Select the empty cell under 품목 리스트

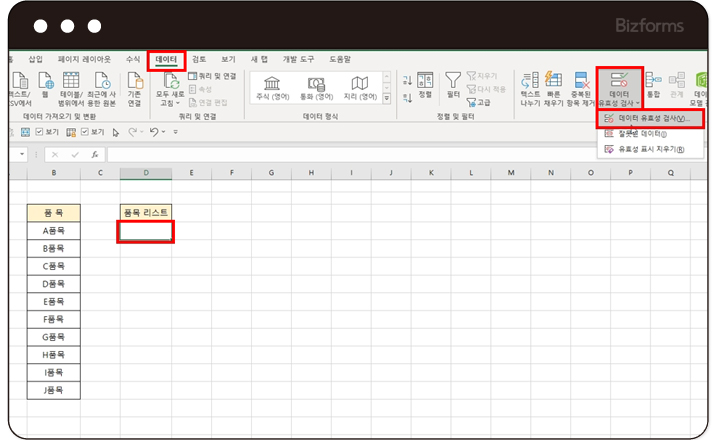pyautogui.click(x=146, y=231)
